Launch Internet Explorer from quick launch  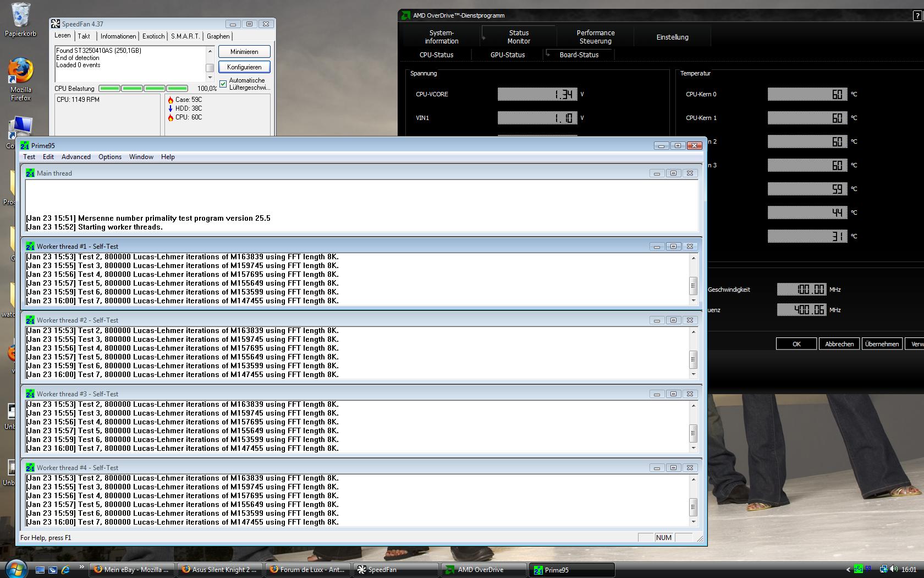(65, 570)
